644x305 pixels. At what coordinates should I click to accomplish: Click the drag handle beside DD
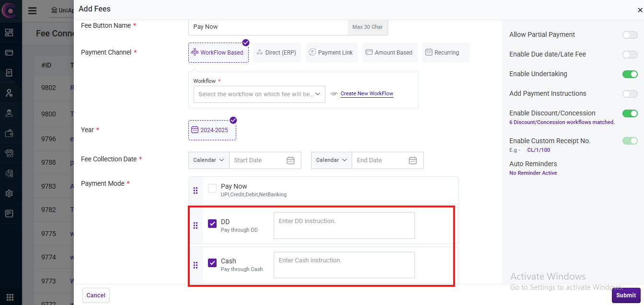[x=195, y=226]
